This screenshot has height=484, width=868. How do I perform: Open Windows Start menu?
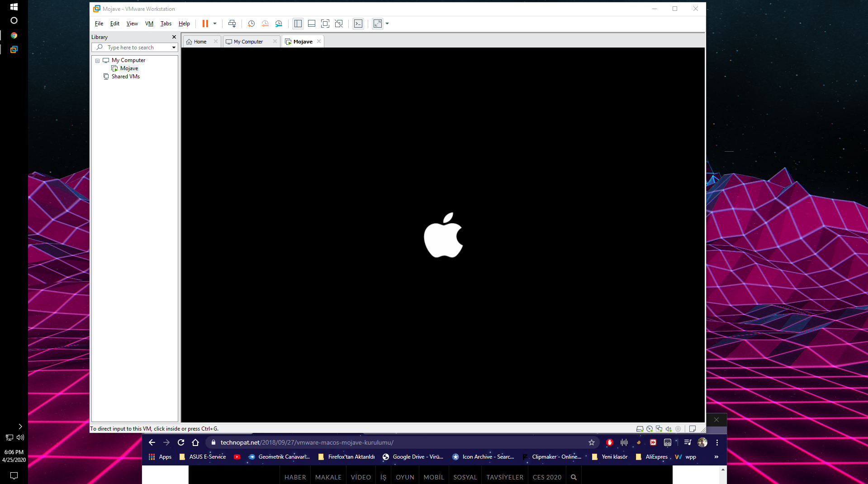point(14,7)
